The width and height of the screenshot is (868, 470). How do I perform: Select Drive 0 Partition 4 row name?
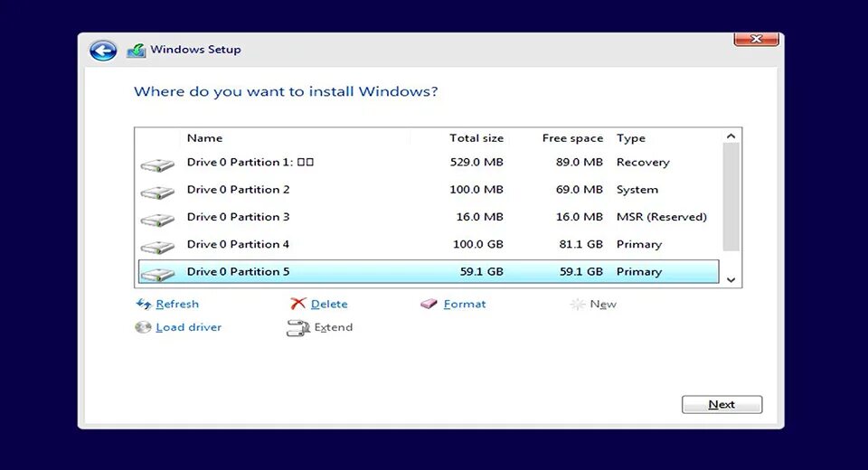pyautogui.click(x=238, y=244)
